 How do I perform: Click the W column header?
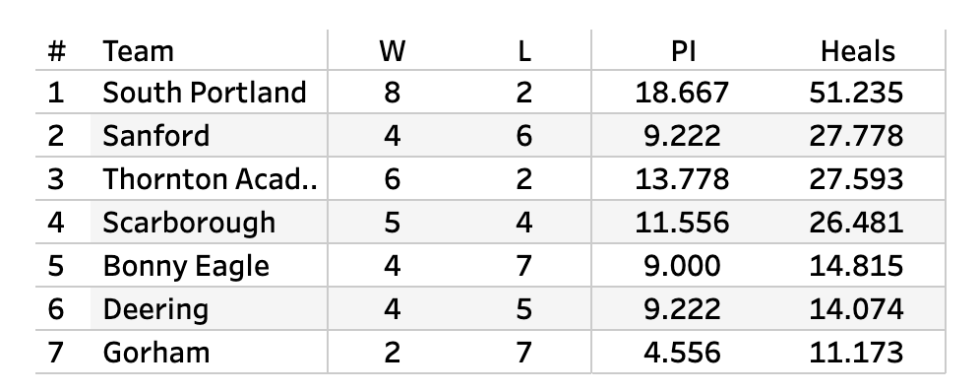point(393,51)
